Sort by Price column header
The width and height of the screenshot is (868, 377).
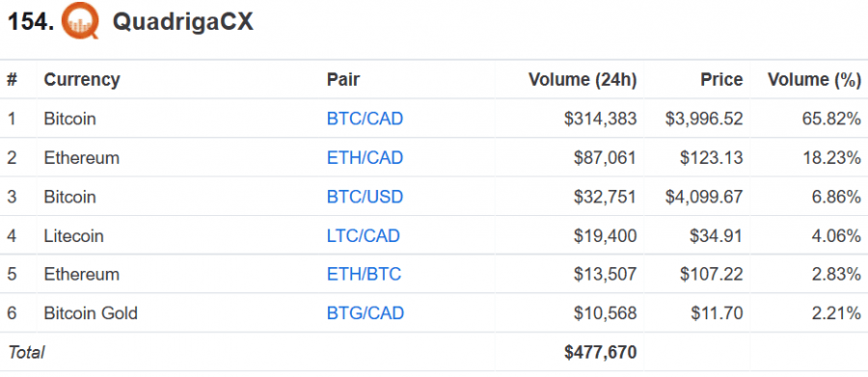[721, 80]
